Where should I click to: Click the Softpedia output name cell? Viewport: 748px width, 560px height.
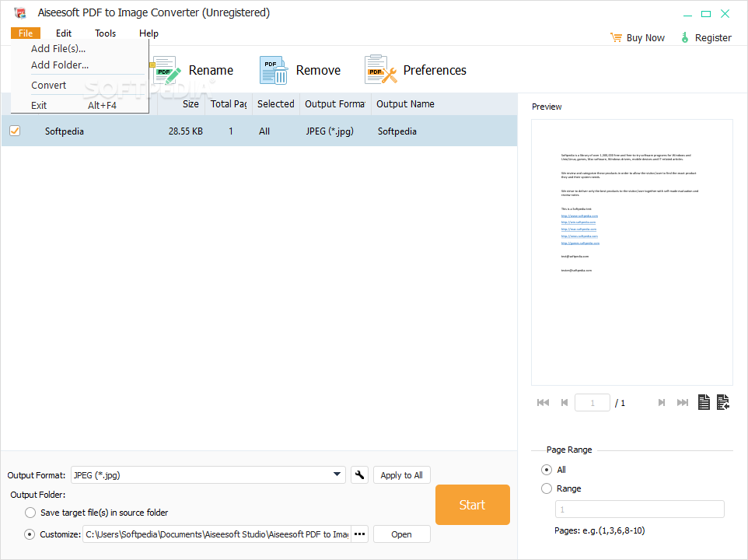click(x=397, y=131)
